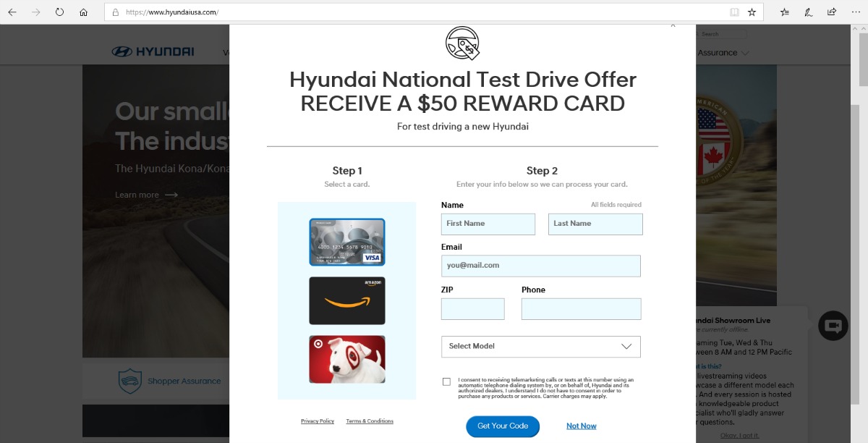The height and width of the screenshot is (443, 868).
Task: Click the browser back arrow
Action: 12,12
